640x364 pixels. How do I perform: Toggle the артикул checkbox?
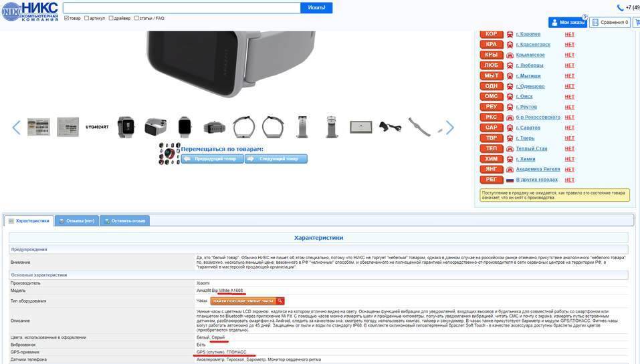[86, 18]
